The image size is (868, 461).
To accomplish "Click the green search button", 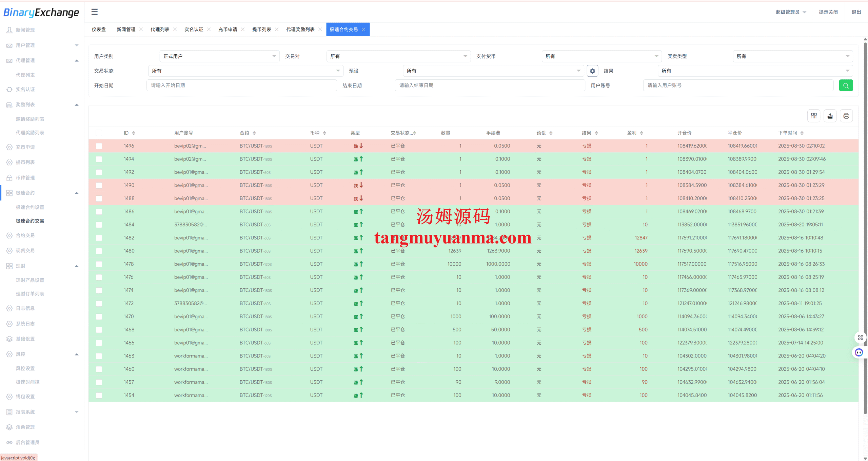I will point(846,85).
